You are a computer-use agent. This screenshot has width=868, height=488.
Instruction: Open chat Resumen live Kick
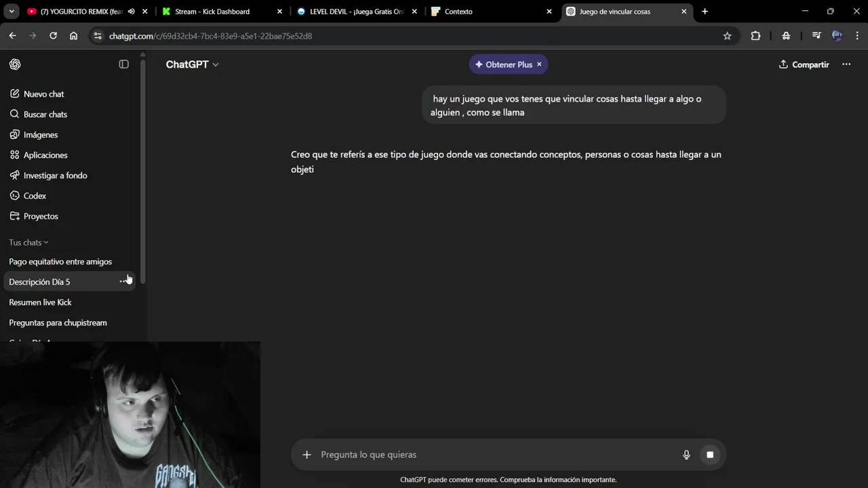pyautogui.click(x=69, y=302)
